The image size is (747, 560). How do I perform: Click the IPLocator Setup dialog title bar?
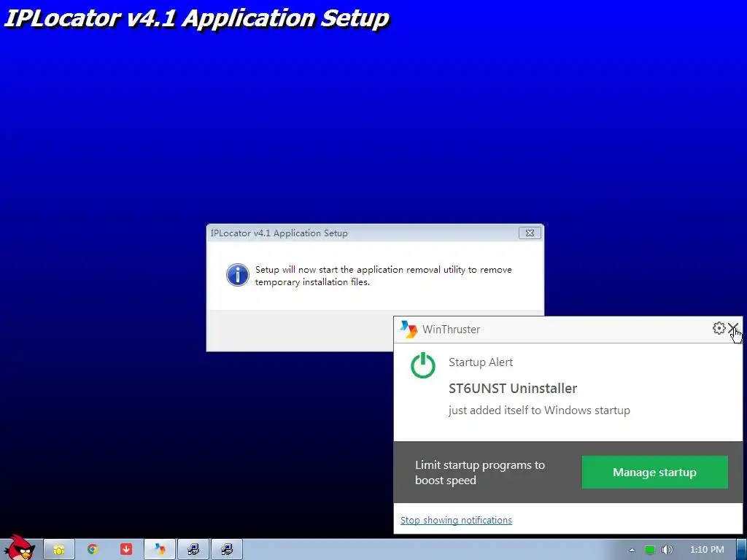[x=363, y=233]
